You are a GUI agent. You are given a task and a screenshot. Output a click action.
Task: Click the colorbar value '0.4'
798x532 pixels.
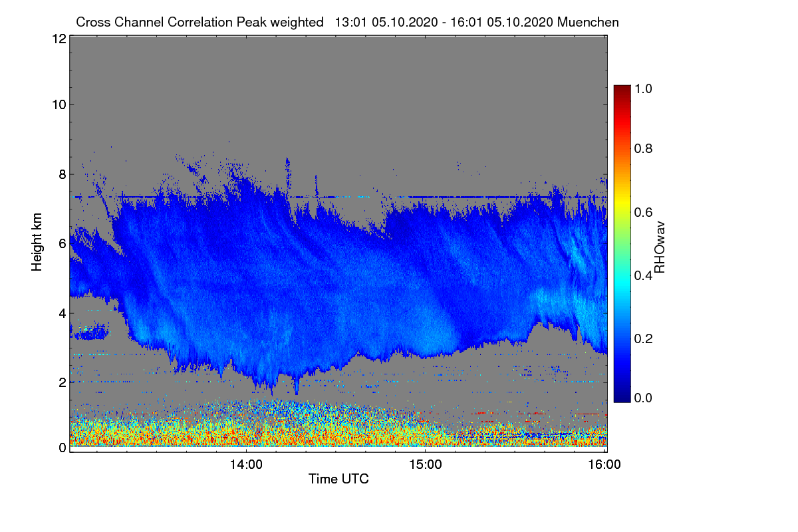(x=644, y=275)
